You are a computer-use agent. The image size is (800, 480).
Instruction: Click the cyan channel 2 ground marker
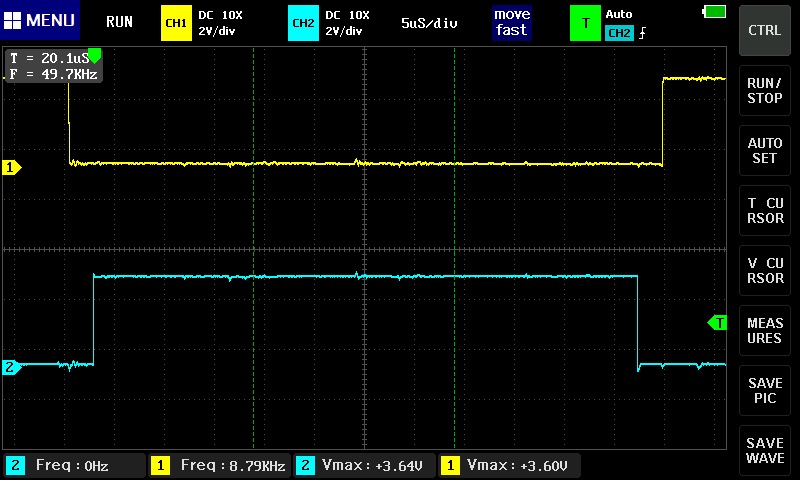coord(12,367)
